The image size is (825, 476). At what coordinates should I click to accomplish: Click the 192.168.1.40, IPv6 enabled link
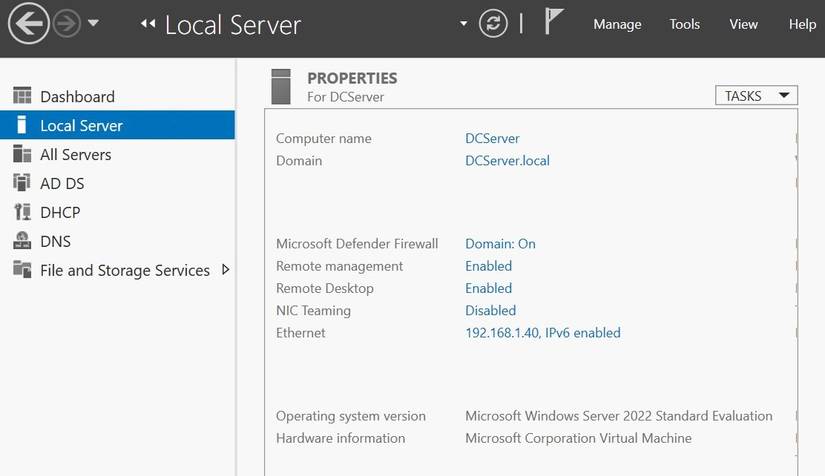542,333
